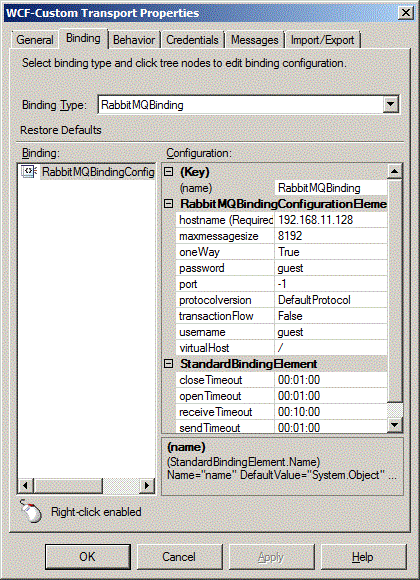
Task: Click the protocolversion value DefaultProtocol
Action: click(x=331, y=300)
